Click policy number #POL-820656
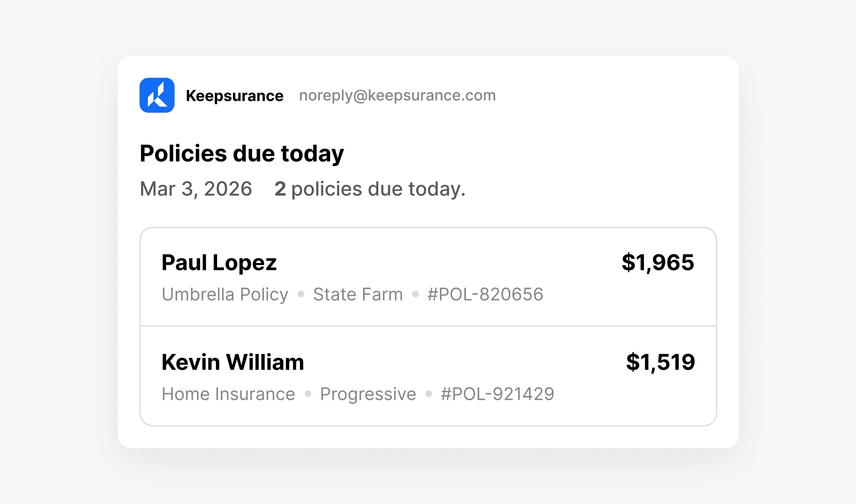856x504 pixels. point(485,294)
